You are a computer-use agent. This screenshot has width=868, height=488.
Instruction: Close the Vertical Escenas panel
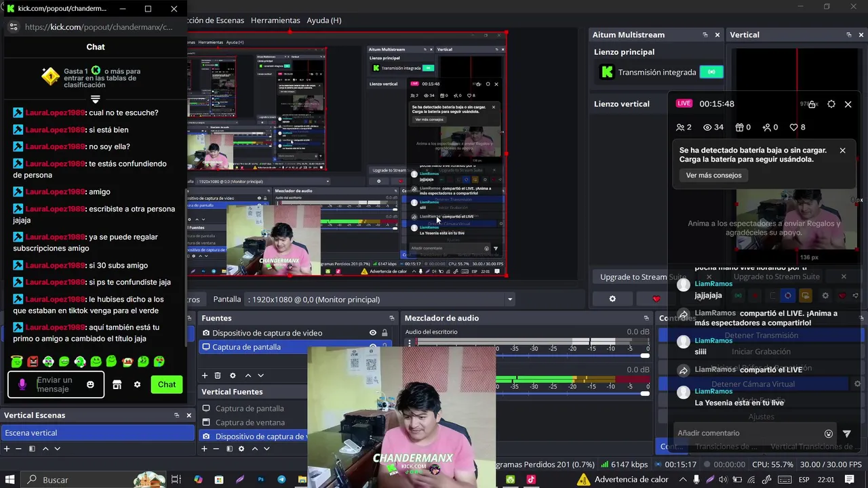click(189, 415)
